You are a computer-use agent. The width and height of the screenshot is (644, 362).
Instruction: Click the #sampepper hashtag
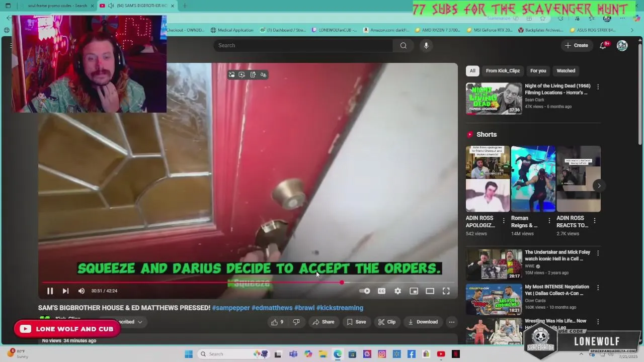[230, 308]
